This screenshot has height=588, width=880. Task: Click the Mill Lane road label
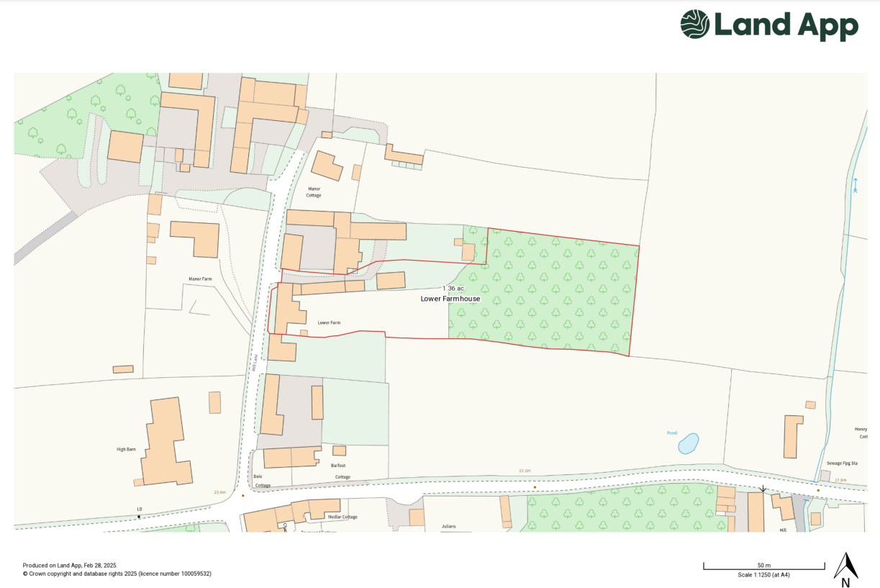(255, 362)
